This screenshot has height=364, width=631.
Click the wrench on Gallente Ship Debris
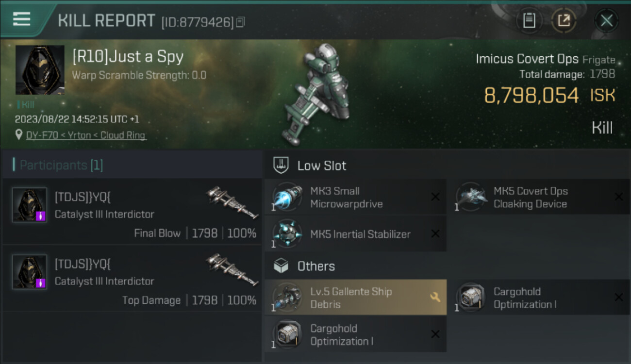(435, 297)
